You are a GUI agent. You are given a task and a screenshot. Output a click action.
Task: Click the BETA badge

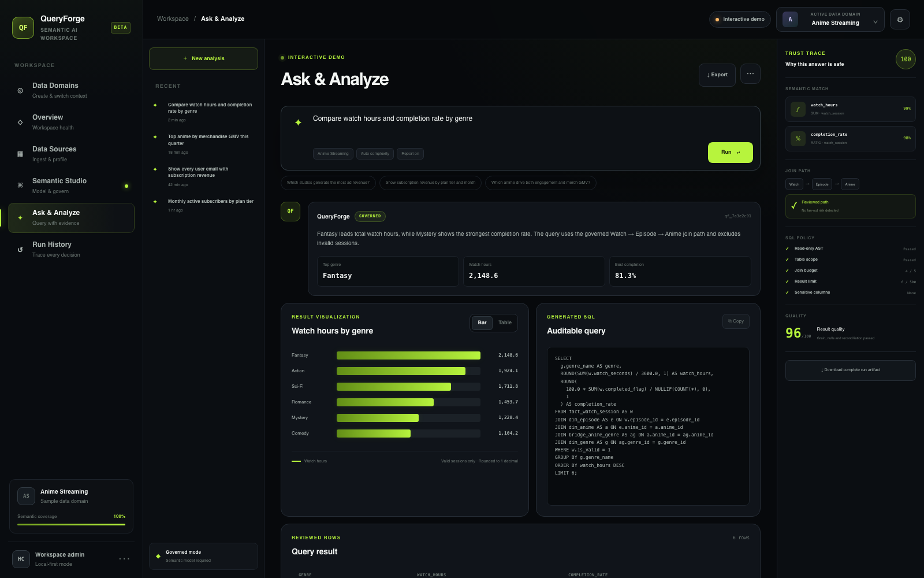pyautogui.click(x=120, y=28)
